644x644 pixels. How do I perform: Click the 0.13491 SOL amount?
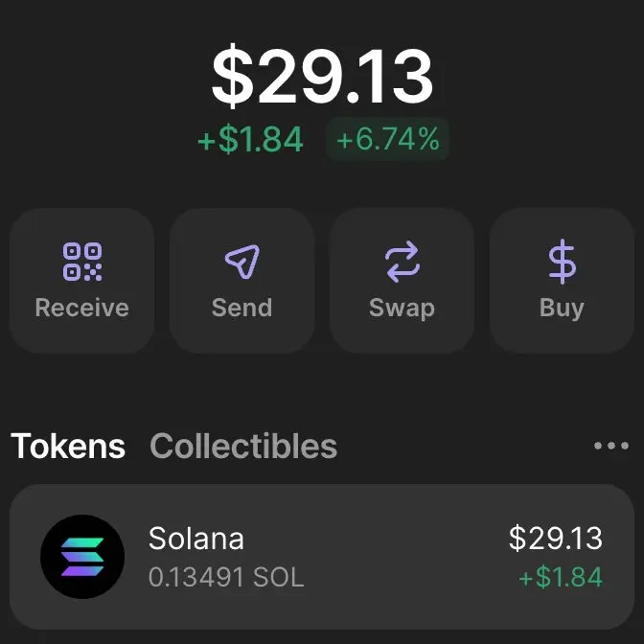(x=226, y=577)
